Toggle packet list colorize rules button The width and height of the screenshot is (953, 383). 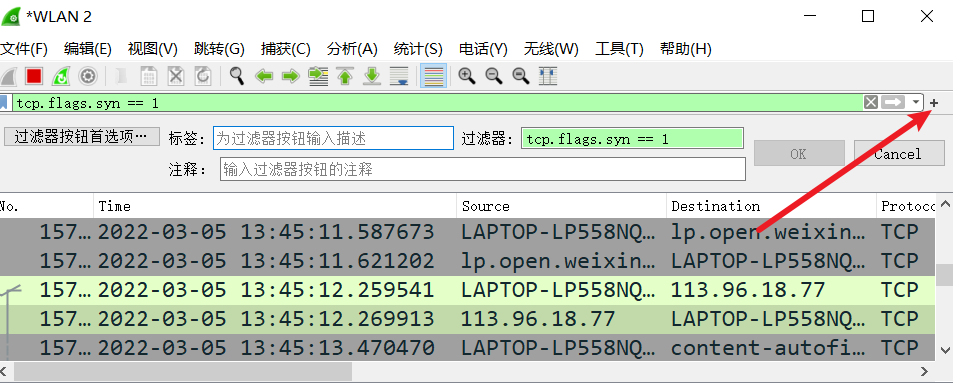coord(433,76)
